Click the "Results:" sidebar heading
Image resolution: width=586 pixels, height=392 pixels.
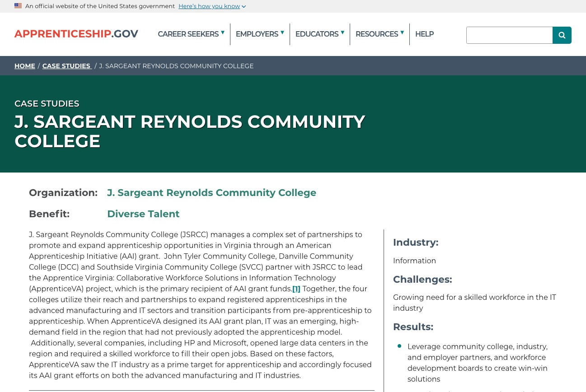click(x=413, y=327)
